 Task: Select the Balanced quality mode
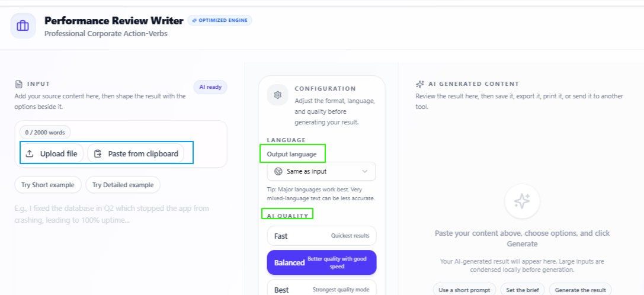322,262
